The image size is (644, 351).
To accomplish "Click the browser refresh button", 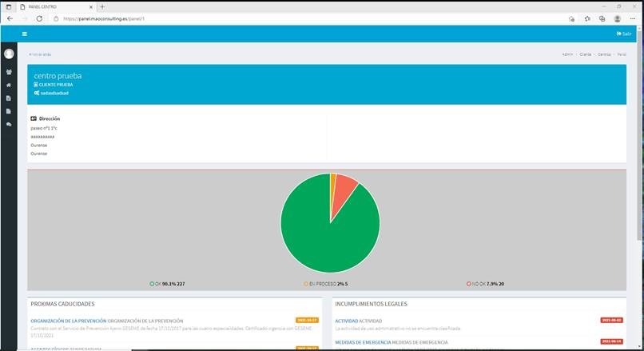I will point(39,18).
